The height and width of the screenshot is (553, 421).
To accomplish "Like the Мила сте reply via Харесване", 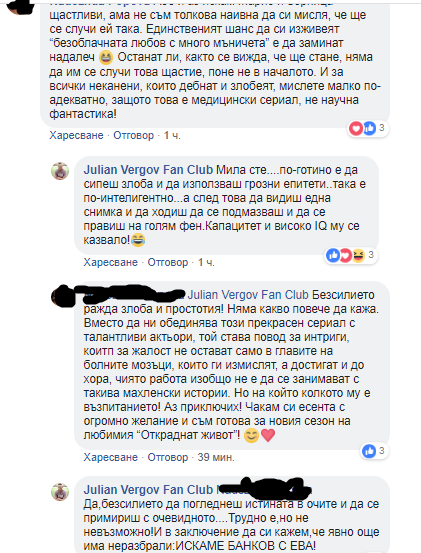I will coord(110,262).
